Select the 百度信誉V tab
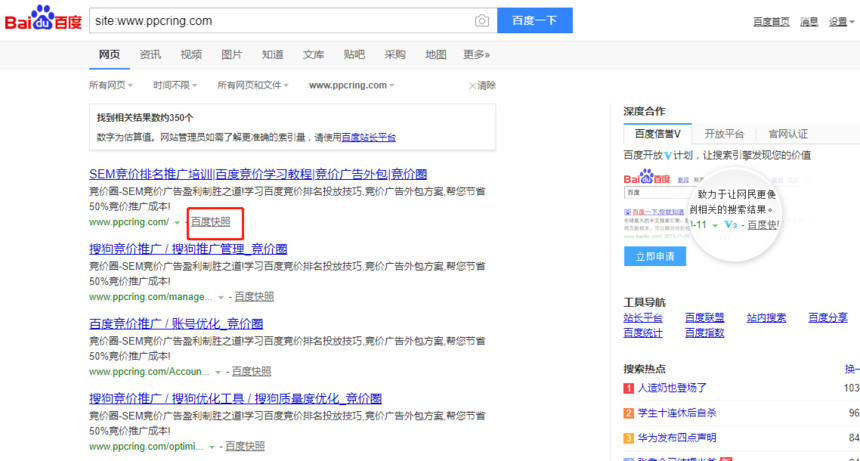 (658, 134)
